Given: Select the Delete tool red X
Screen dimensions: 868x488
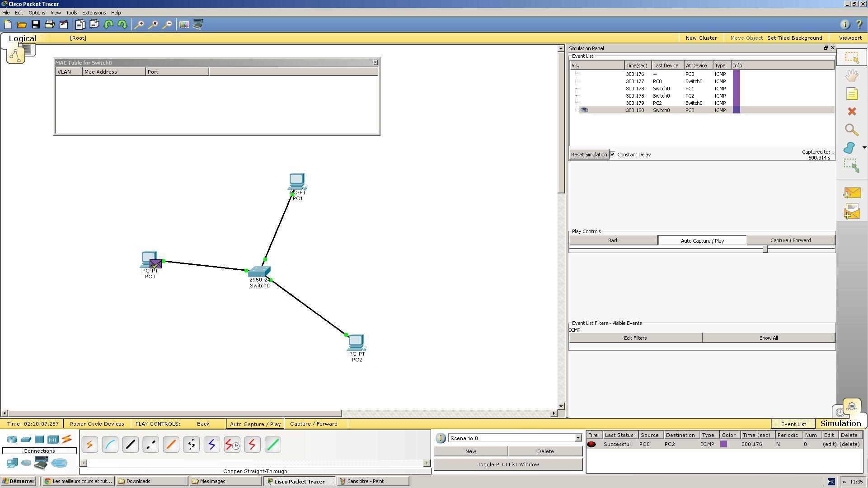Looking at the screenshot, I should pyautogui.click(x=852, y=112).
